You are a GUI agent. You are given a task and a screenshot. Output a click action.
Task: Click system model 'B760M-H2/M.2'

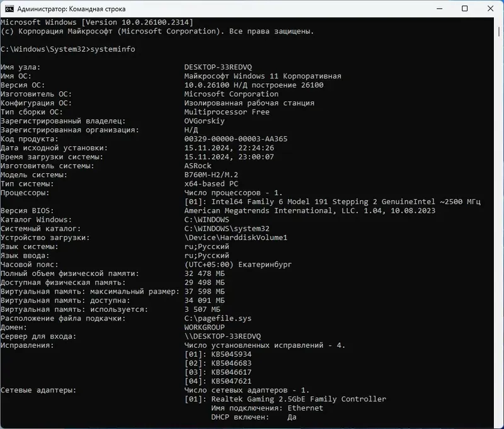211,175
